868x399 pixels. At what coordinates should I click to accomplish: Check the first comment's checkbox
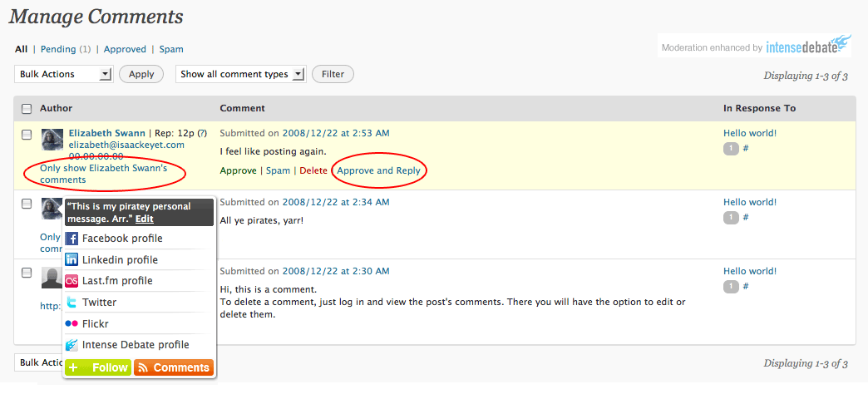coord(27,134)
